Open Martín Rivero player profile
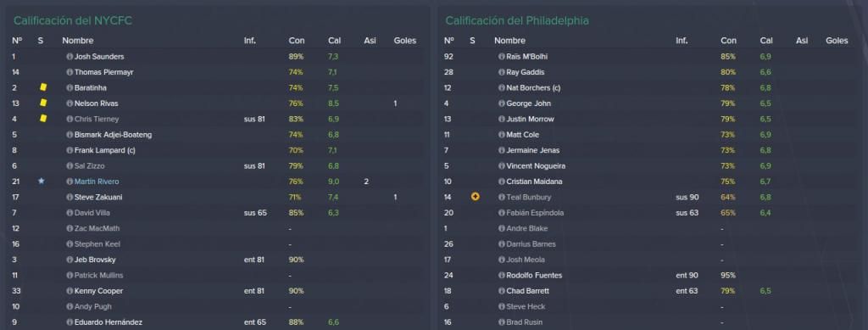This screenshot has width=868, height=330. pyautogui.click(x=97, y=181)
